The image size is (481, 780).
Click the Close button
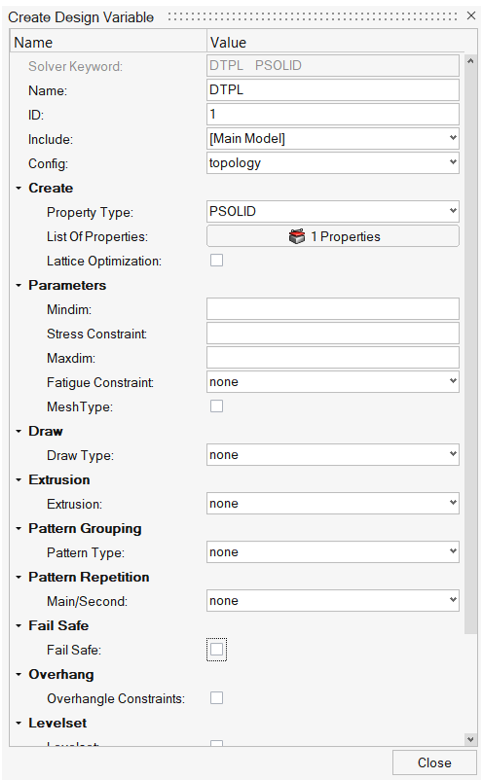434,763
